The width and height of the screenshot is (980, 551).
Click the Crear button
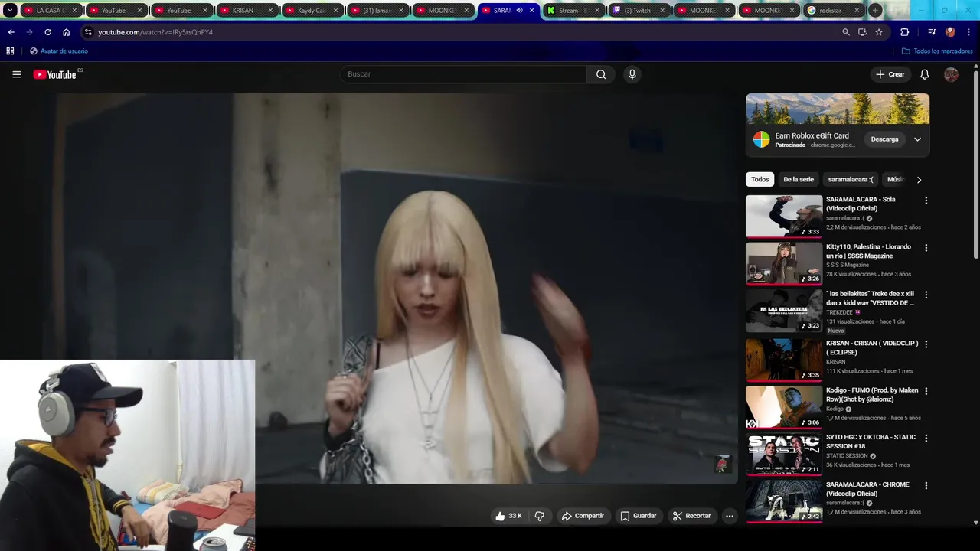[890, 74]
